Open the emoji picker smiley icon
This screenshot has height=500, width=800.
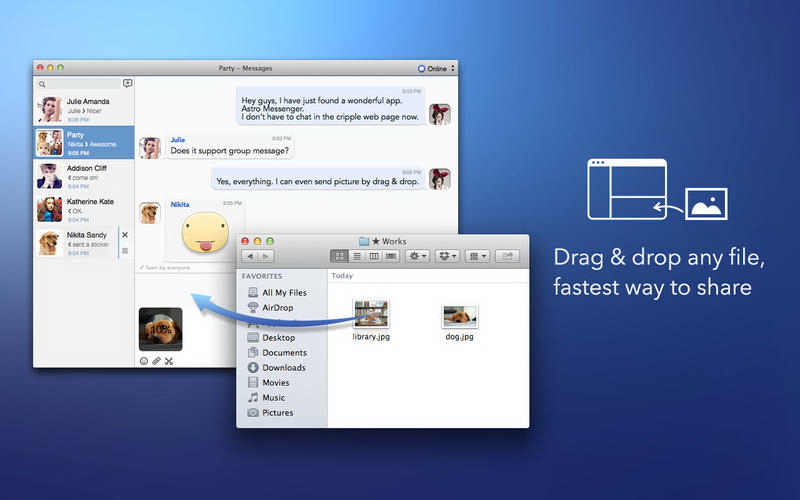tap(143, 361)
